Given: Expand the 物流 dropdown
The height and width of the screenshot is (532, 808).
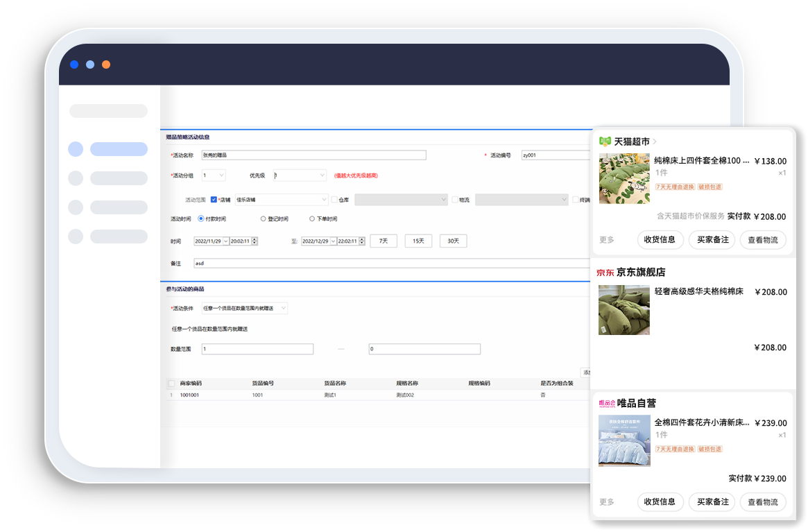Looking at the screenshot, I should tap(522, 200).
